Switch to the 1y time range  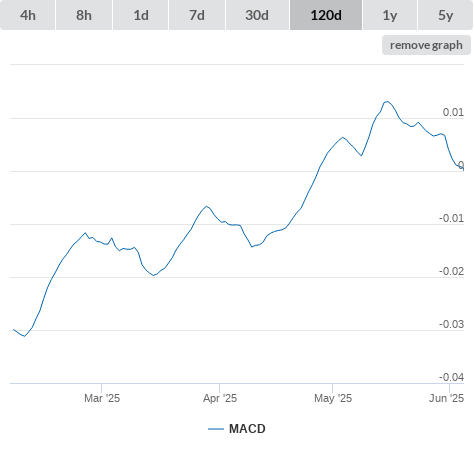tap(390, 15)
